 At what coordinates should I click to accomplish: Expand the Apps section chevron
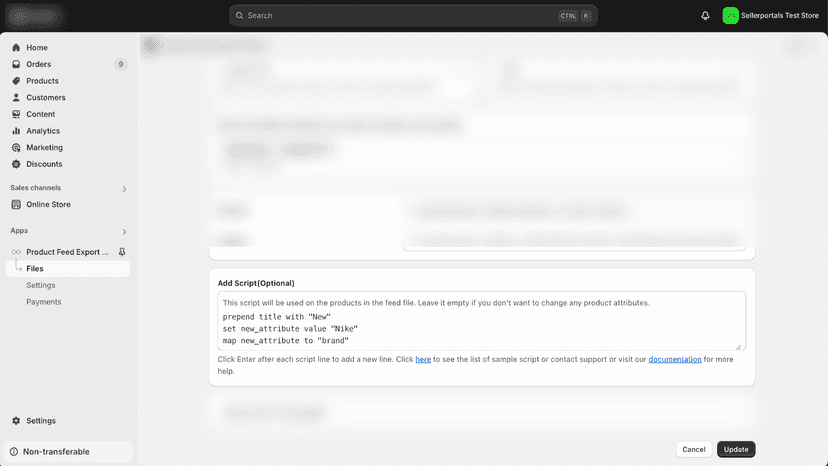[124, 231]
